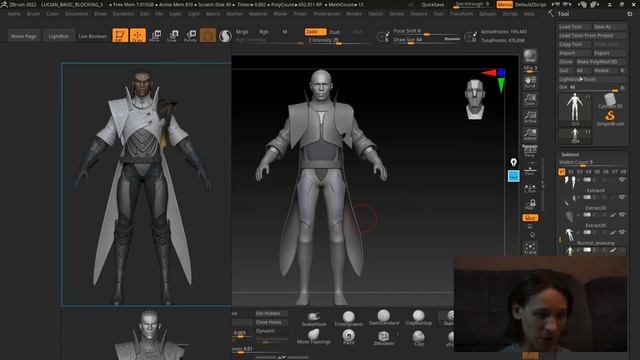Open the Transform menu
The image size is (640, 360).
coord(461,14)
